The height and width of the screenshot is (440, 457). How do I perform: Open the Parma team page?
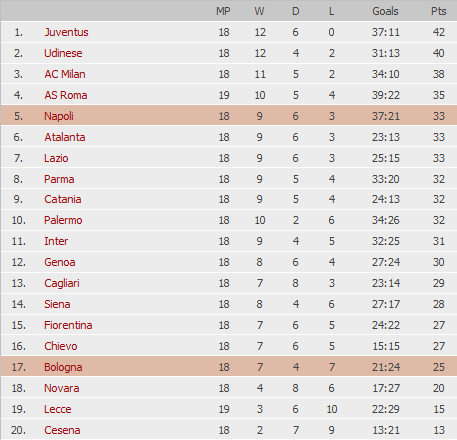59,179
